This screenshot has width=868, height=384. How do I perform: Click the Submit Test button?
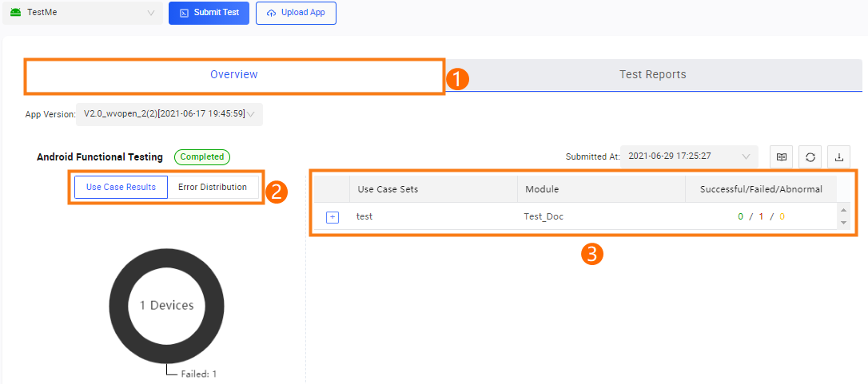(x=209, y=13)
